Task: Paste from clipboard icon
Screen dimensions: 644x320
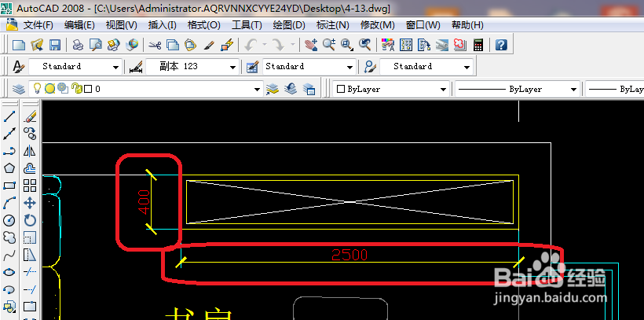Action: coord(190,45)
